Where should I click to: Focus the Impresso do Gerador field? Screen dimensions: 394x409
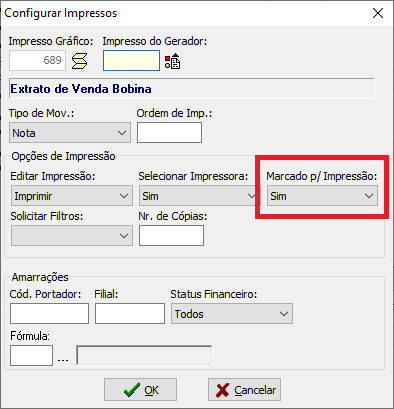pos(131,61)
